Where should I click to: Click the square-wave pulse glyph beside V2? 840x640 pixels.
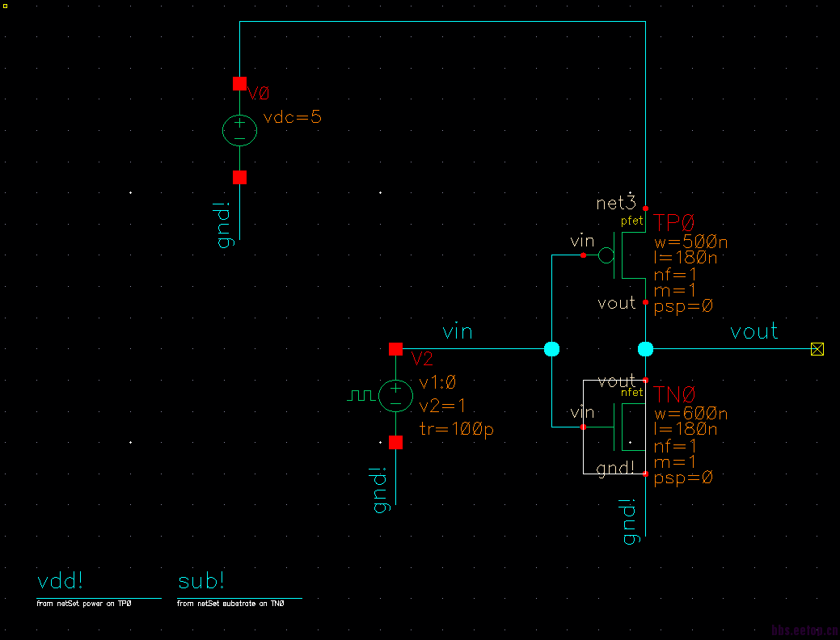(x=361, y=395)
